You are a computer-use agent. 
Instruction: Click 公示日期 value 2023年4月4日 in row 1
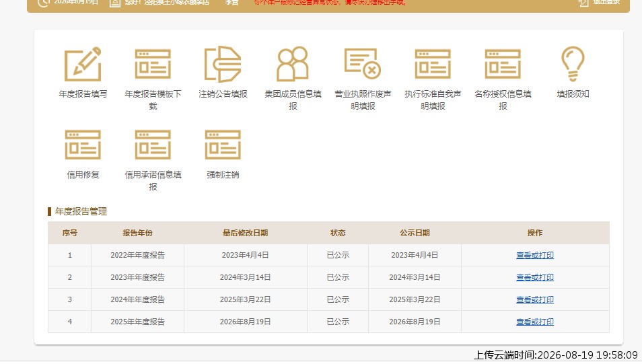[415, 255]
